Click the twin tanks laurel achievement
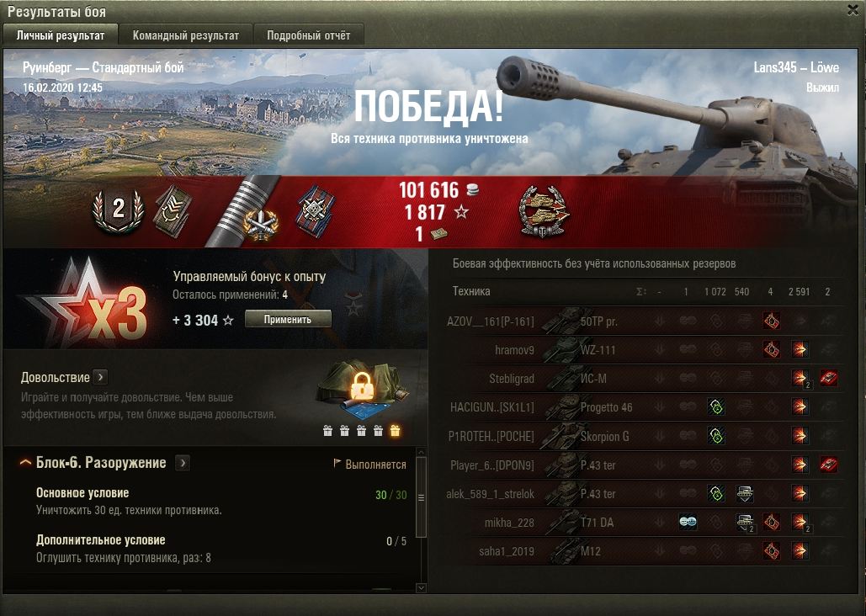Image resolution: width=866 pixels, height=616 pixels. point(544,212)
